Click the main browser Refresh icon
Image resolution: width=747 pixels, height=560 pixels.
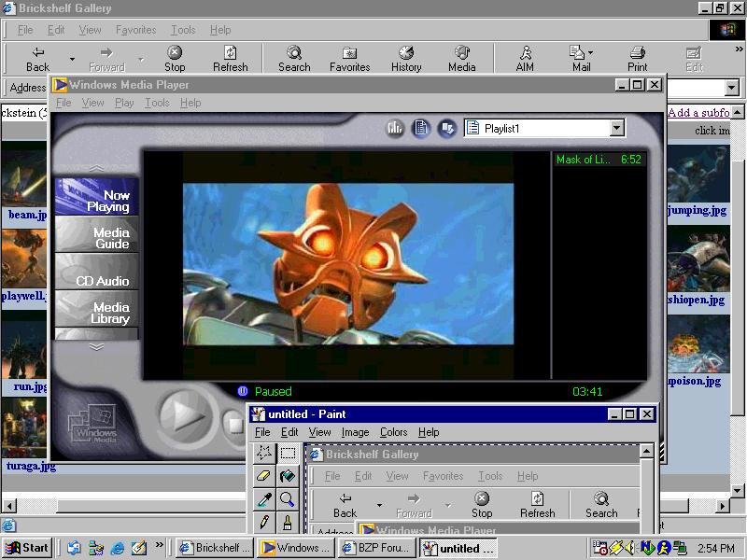click(230, 59)
